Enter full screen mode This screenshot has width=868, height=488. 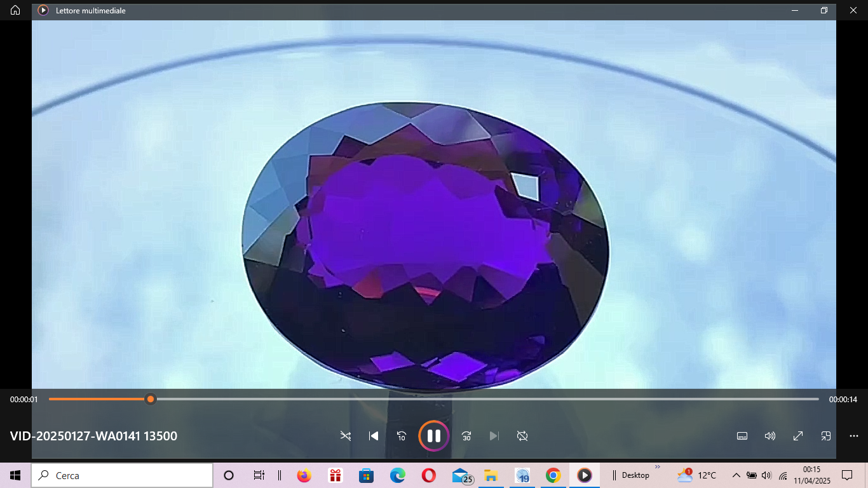point(798,436)
